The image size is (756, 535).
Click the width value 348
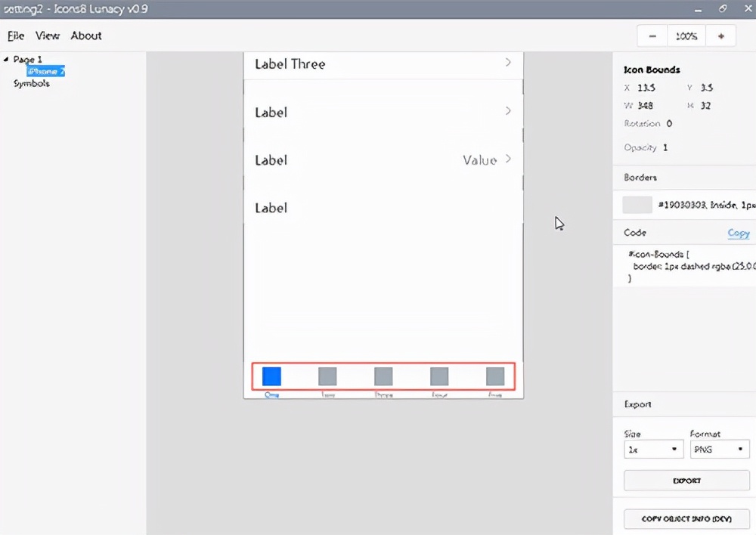coord(645,106)
